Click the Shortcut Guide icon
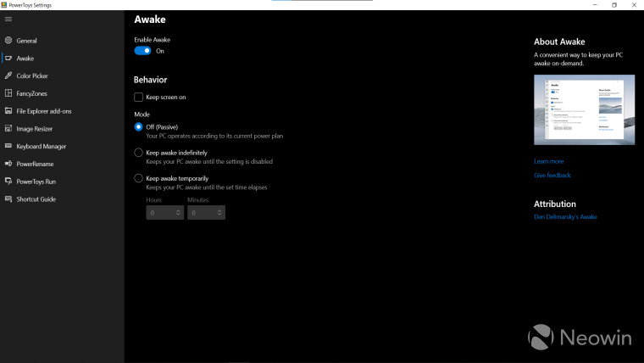Viewport: 644px width, 363px height. coord(8,199)
